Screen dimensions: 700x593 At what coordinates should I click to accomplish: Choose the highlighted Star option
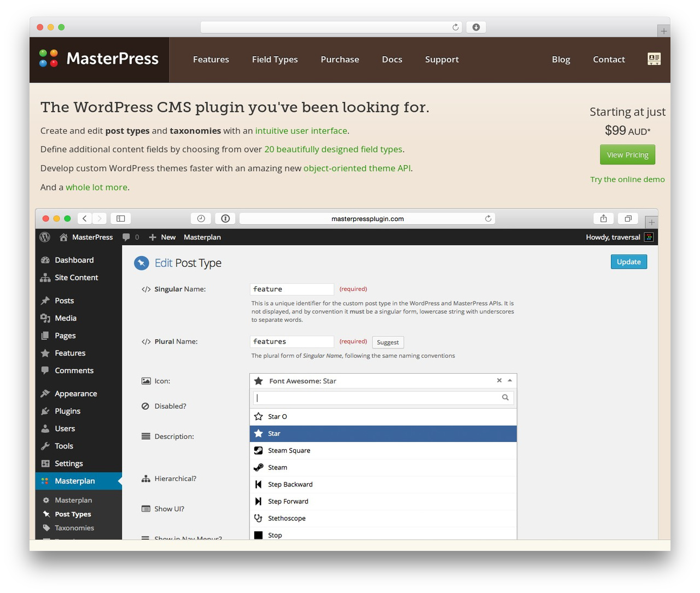coord(383,434)
